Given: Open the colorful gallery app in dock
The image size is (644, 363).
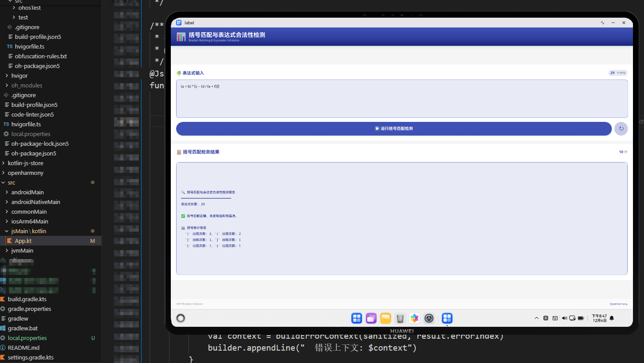Looking at the screenshot, I should click(x=414, y=318).
